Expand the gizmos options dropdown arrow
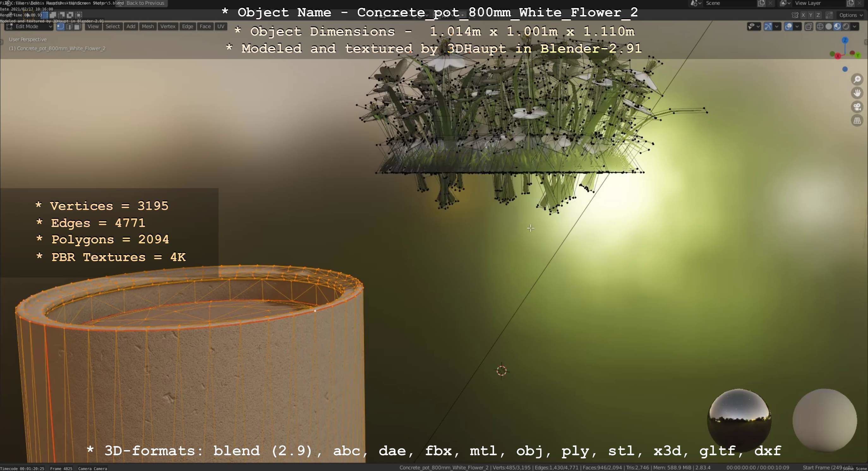The width and height of the screenshot is (868, 471). (x=777, y=27)
